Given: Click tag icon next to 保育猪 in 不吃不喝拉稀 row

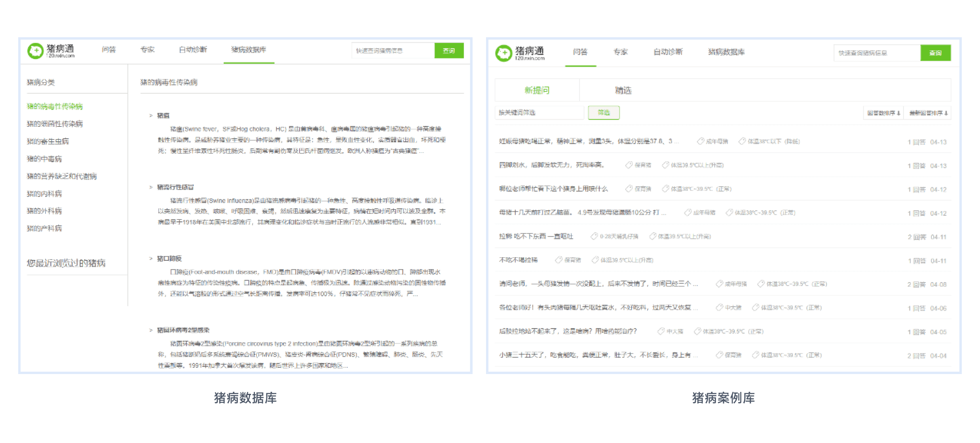Looking at the screenshot, I should point(558,260).
